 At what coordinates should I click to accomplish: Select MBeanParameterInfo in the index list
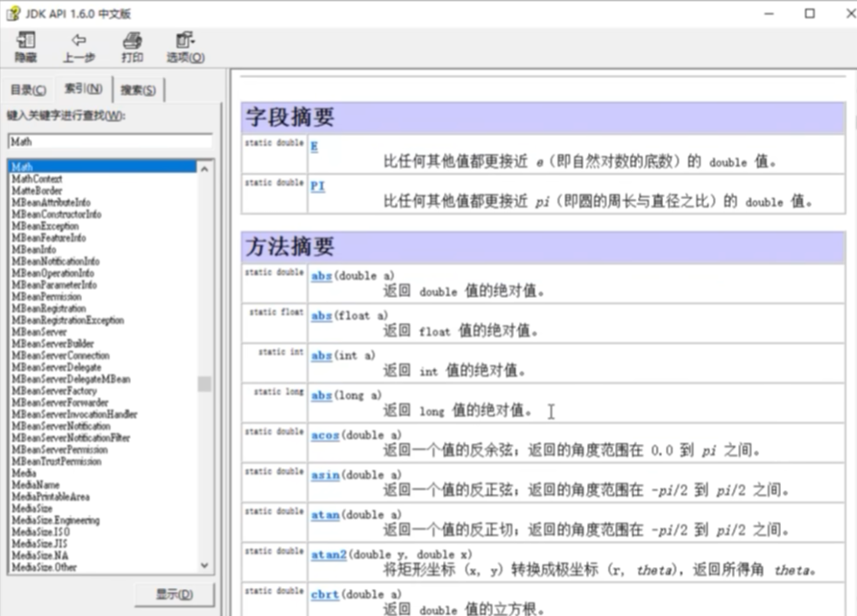coord(54,285)
